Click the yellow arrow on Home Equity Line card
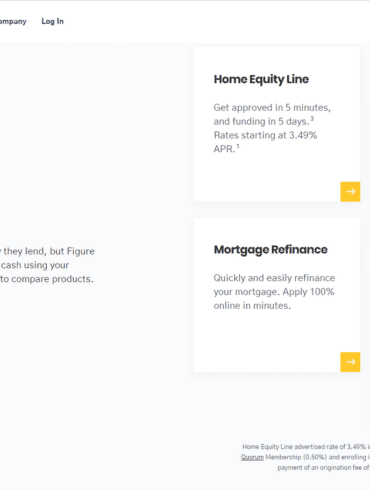The image size is (370, 490). pyautogui.click(x=350, y=192)
